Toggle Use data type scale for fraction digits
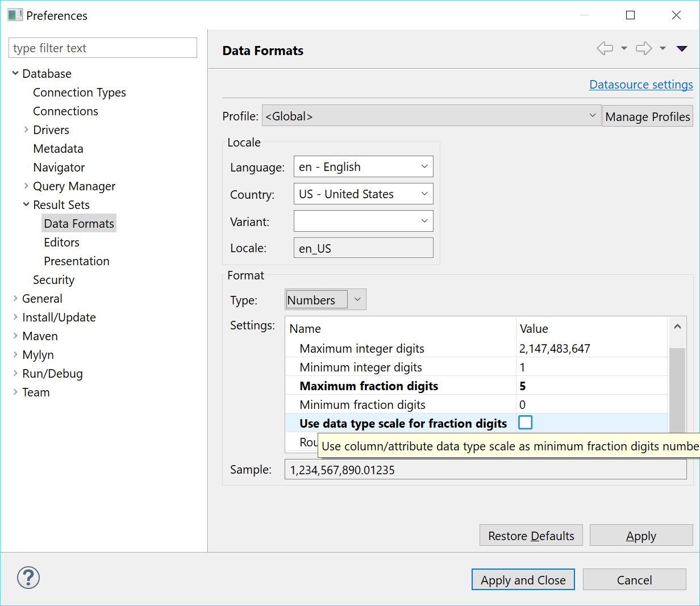This screenshot has height=606, width=700. 526,423
